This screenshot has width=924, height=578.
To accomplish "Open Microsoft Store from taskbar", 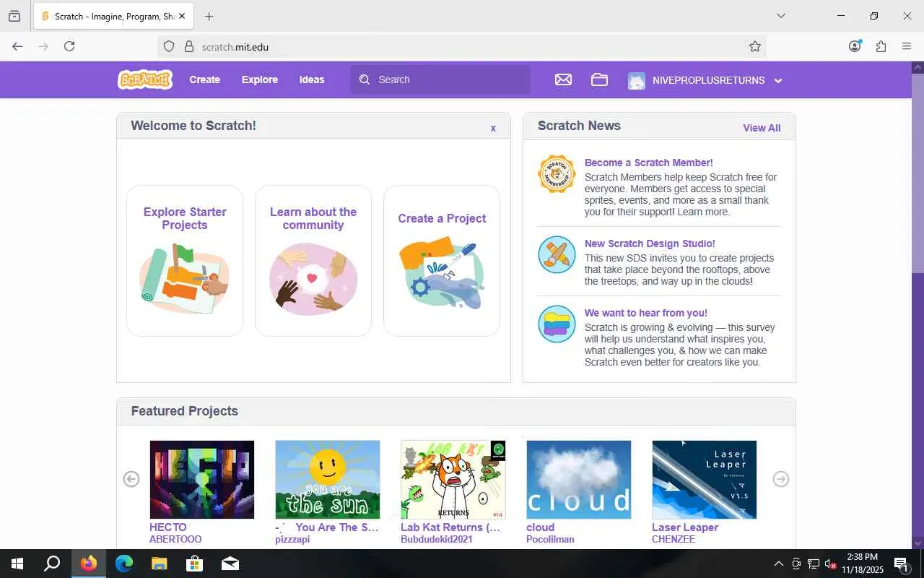I will pyautogui.click(x=194, y=564).
